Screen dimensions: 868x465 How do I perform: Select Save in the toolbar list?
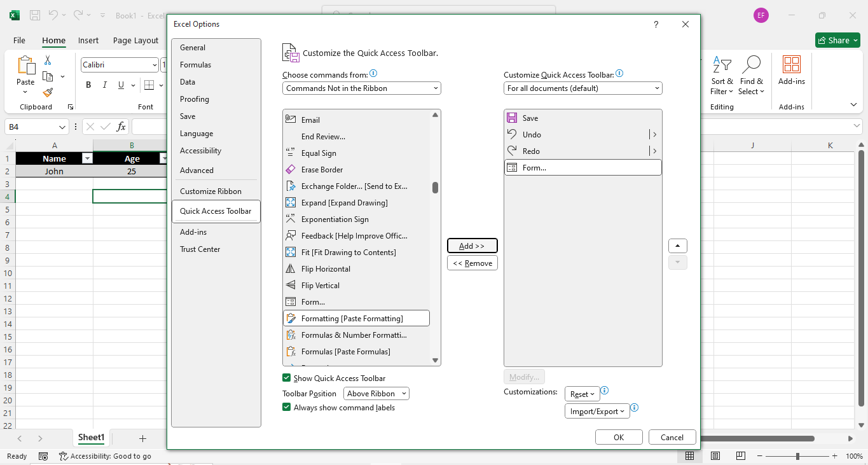530,118
